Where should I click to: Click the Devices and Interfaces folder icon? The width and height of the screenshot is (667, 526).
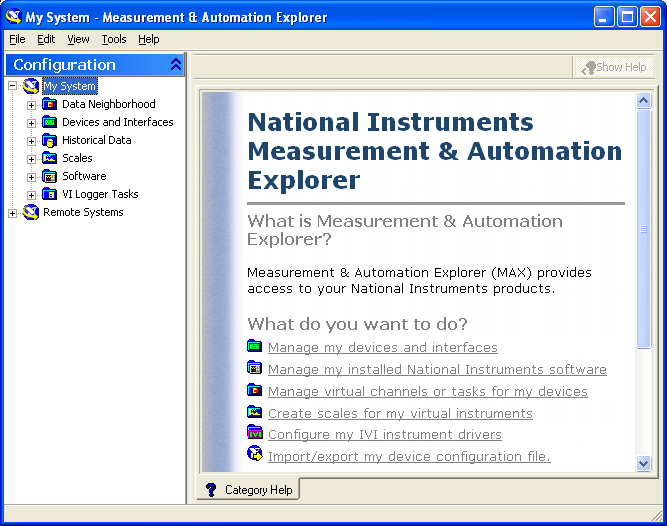pos(49,122)
